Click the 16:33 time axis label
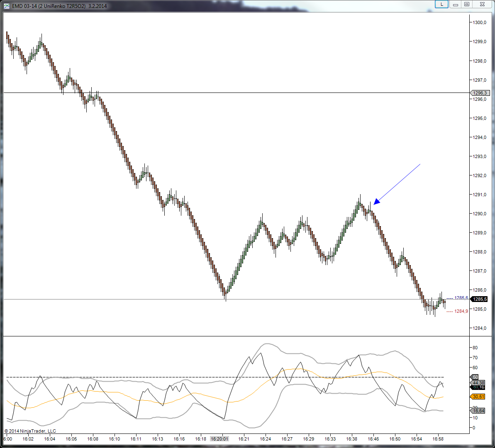Viewport: 495px width, 448px height. (330, 439)
